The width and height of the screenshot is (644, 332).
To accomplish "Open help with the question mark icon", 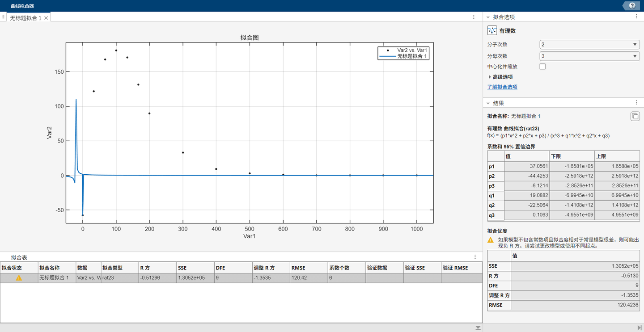I will pyautogui.click(x=632, y=6).
